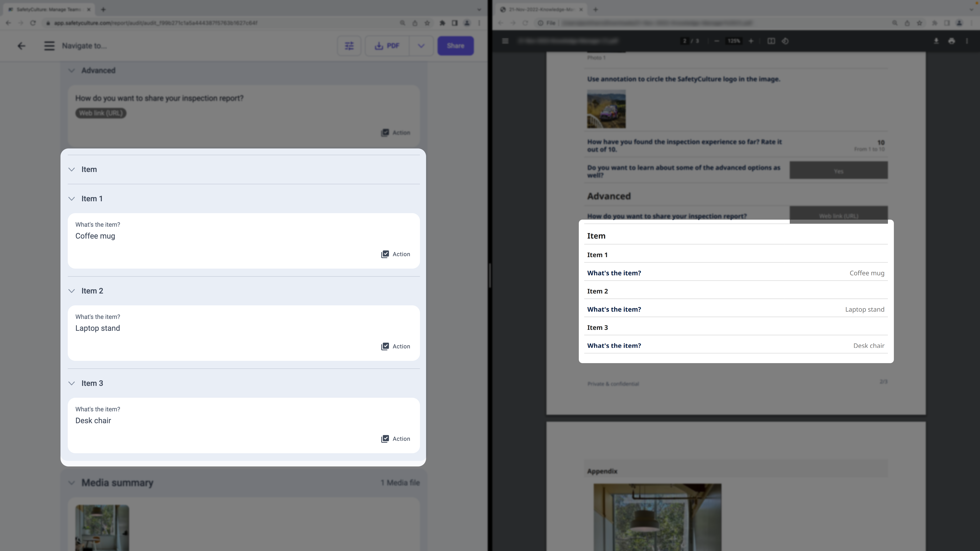Screen dimensions: 980x551
Task: Collapse the Item 1 section
Action: point(72,199)
